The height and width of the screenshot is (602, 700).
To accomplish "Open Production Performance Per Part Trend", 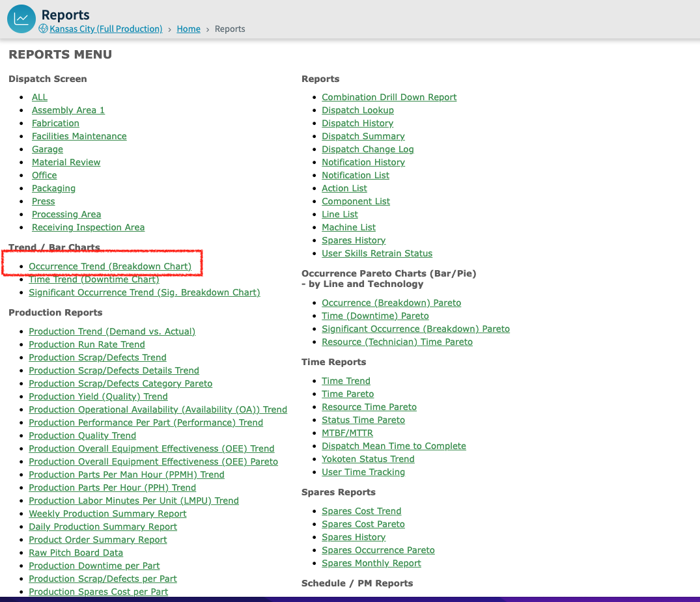I will [146, 422].
